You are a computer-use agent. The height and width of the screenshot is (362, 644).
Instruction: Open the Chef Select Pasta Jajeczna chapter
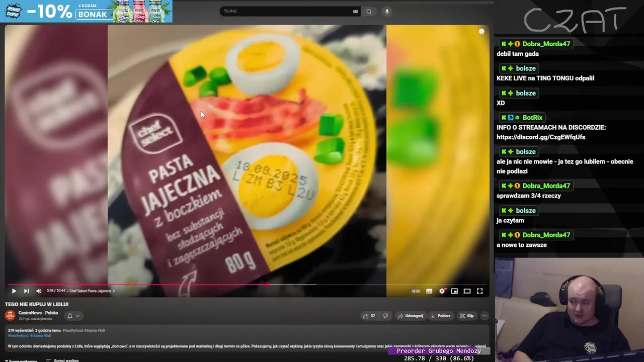(92, 291)
